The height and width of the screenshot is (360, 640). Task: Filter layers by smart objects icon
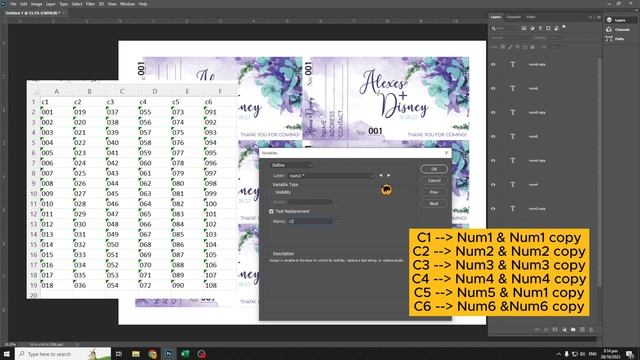point(556,28)
